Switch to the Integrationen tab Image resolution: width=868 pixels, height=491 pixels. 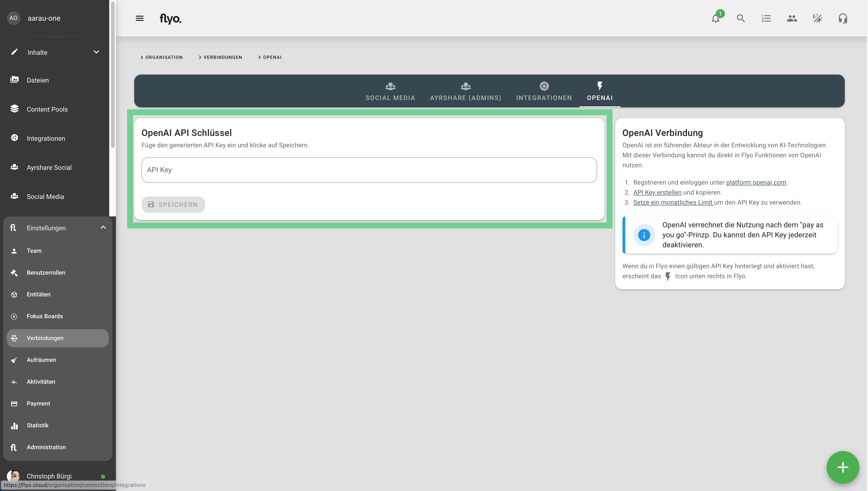[x=544, y=91]
